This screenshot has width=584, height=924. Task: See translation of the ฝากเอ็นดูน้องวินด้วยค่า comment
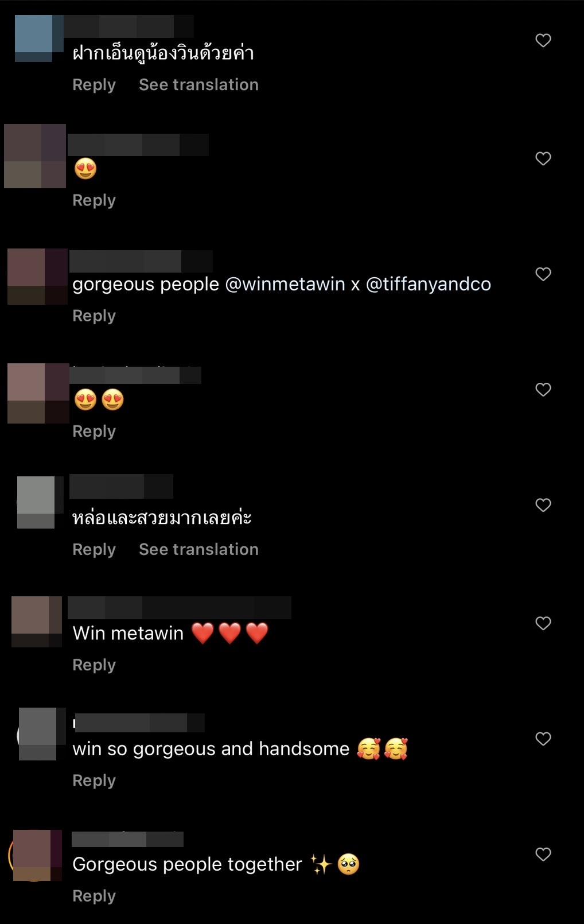(x=198, y=85)
